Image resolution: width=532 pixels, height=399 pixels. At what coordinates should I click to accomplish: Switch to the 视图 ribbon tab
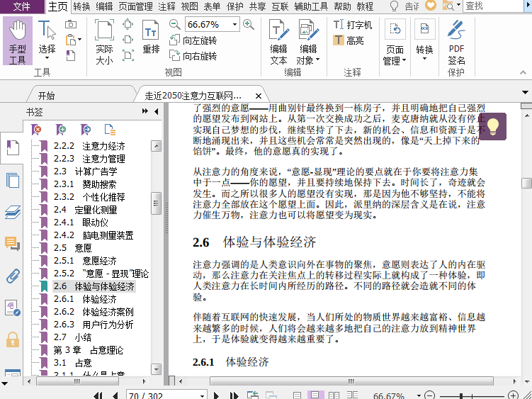[189, 6]
